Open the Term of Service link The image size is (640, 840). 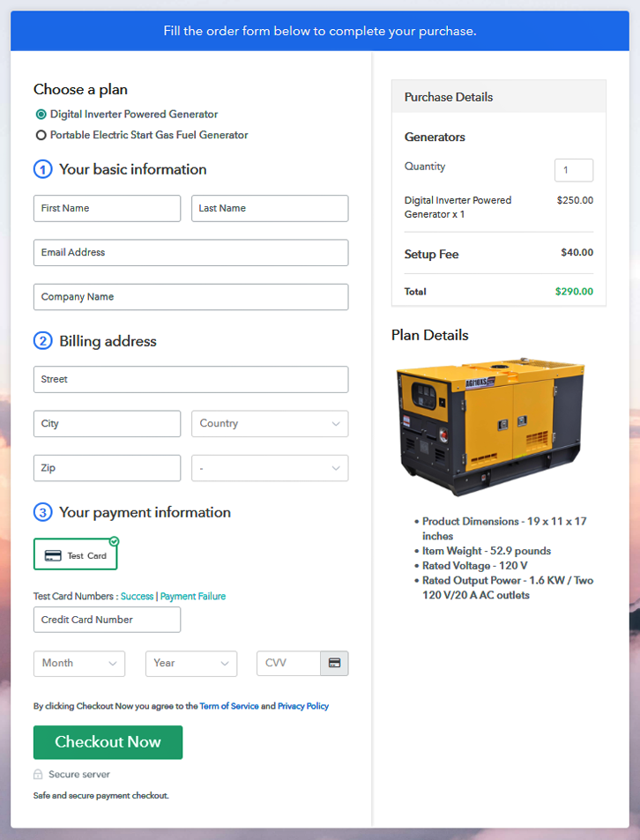tap(229, 706)
